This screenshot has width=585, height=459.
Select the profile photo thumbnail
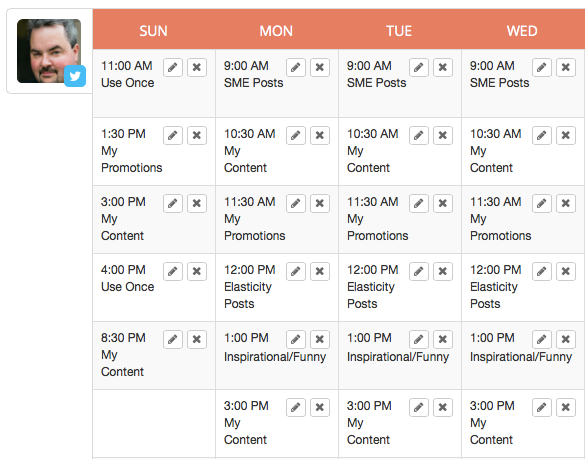pyautogui.click(x=49, y=51)
